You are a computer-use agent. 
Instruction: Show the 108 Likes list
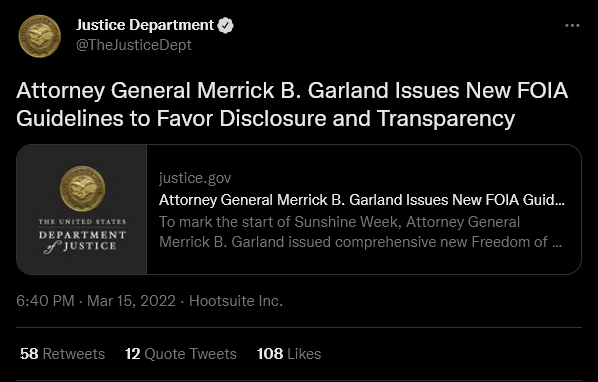[289, 354]
